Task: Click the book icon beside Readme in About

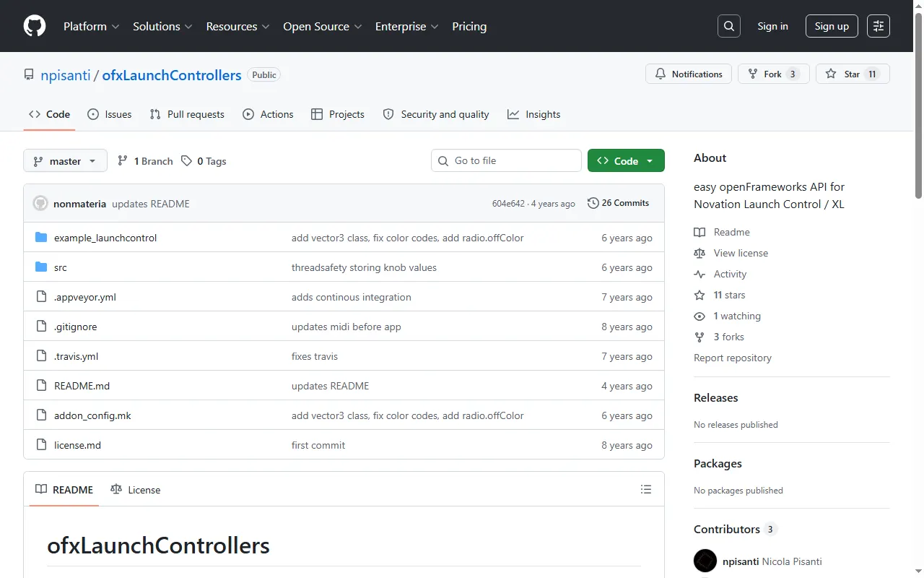Action: [x=699, y=232]
